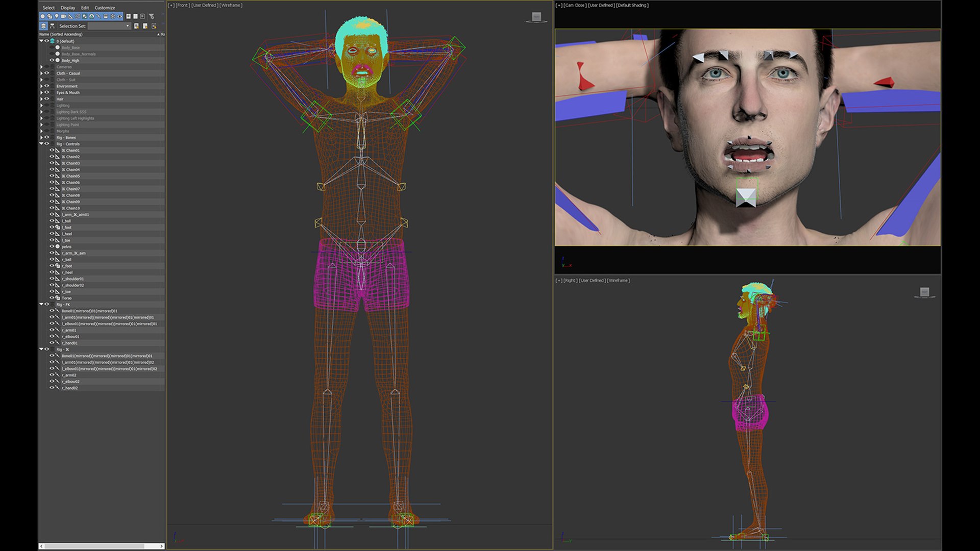Click Display All button in filter toolbar

pyautogui.click(x=129, y=16)
